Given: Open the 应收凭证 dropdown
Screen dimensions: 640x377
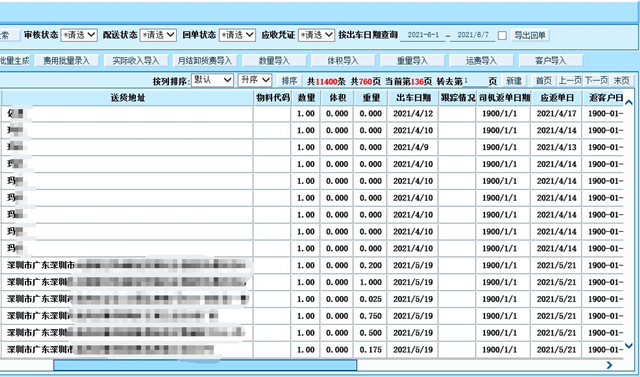Looking at the screenshot, I should pos(316,35).
